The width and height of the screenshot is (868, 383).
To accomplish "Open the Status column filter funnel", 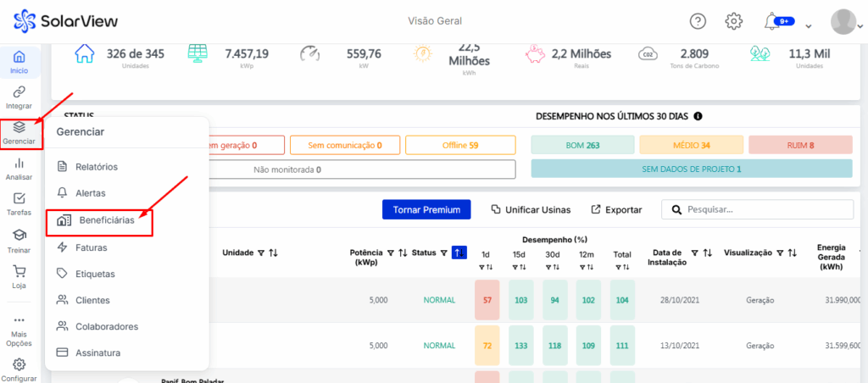I will click(443, 253).
